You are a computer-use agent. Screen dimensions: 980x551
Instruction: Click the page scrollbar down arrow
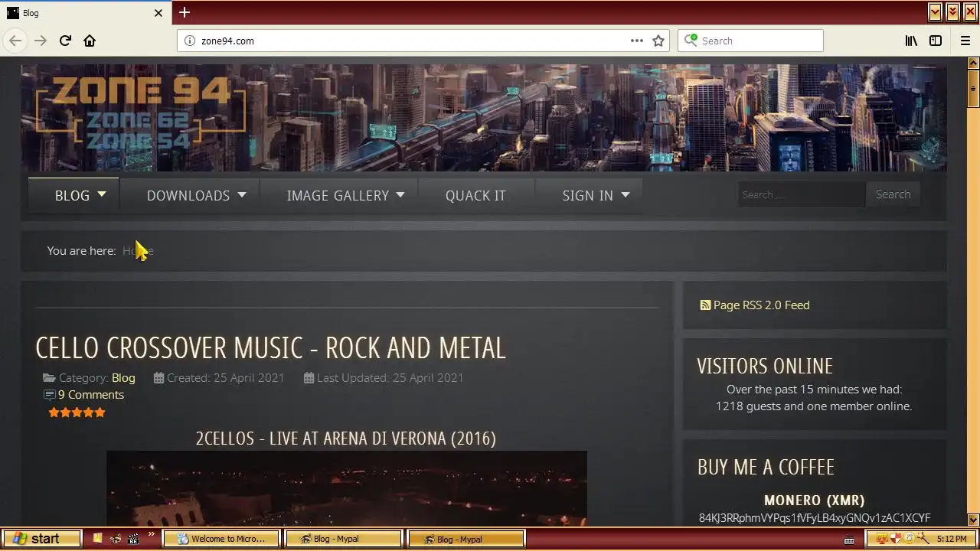click(x=973, y=519)
